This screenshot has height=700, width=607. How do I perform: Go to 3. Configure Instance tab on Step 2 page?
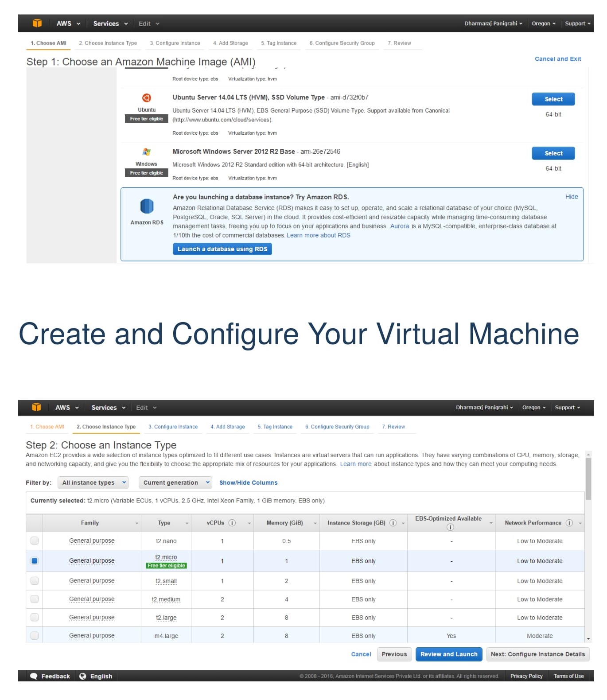[173, 427]
